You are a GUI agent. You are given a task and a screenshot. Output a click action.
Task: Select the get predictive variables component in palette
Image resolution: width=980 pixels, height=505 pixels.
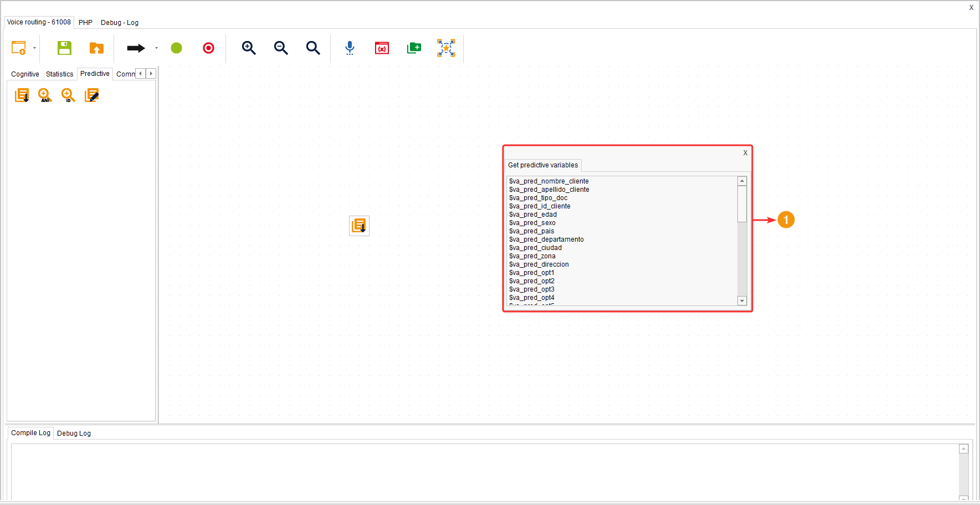(x=22, y=95)
